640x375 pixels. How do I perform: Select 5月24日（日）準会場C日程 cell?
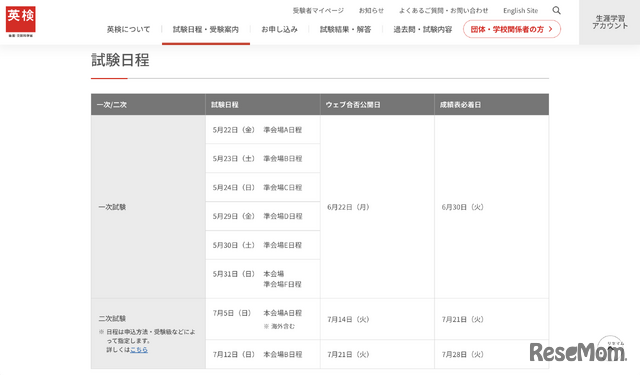coord(263,187)
